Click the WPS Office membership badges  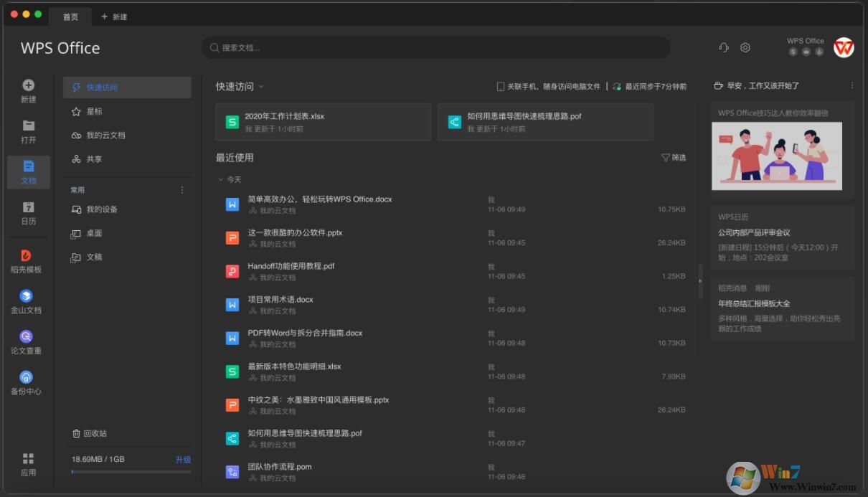tap(806, 52)
